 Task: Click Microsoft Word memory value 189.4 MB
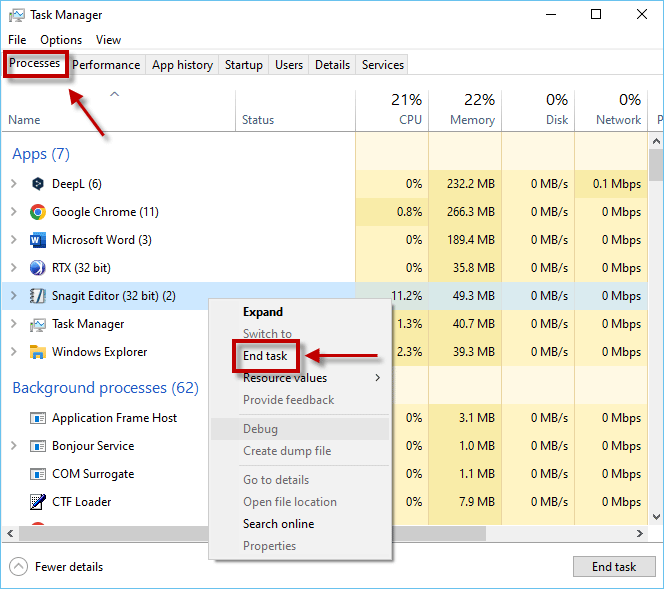click(x=471, y=240)
